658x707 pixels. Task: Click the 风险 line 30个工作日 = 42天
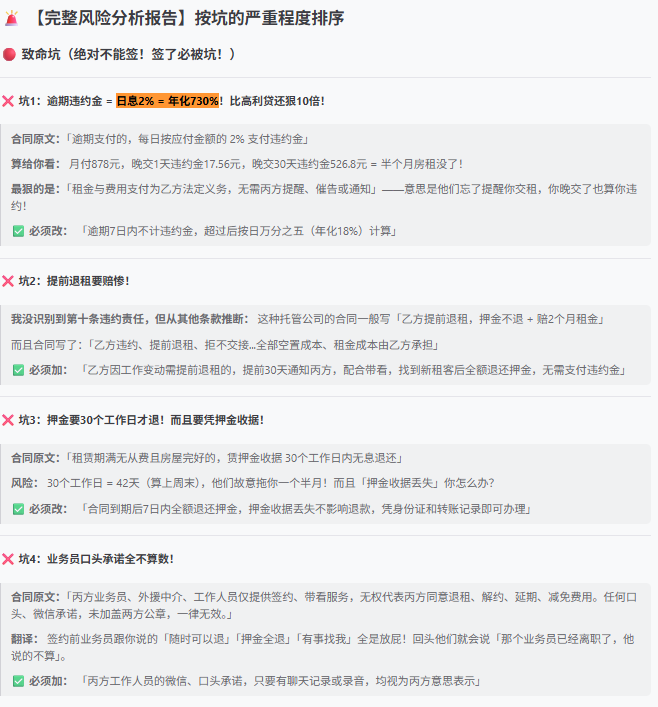[x=253, y=483]
